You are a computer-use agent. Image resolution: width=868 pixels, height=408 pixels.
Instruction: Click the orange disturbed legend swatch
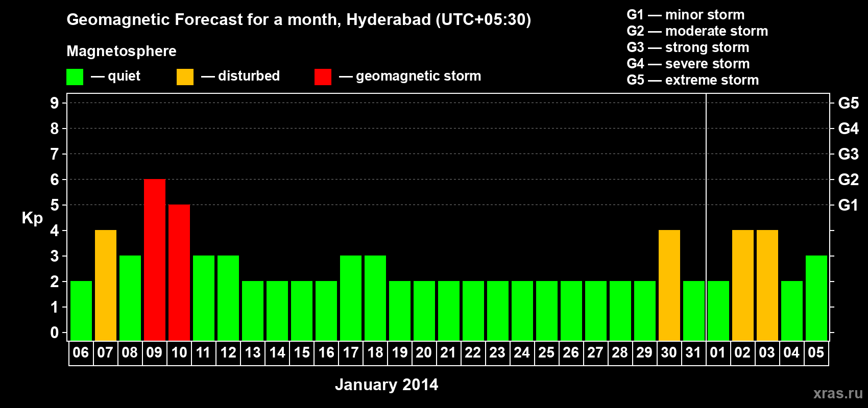[185, 77]
